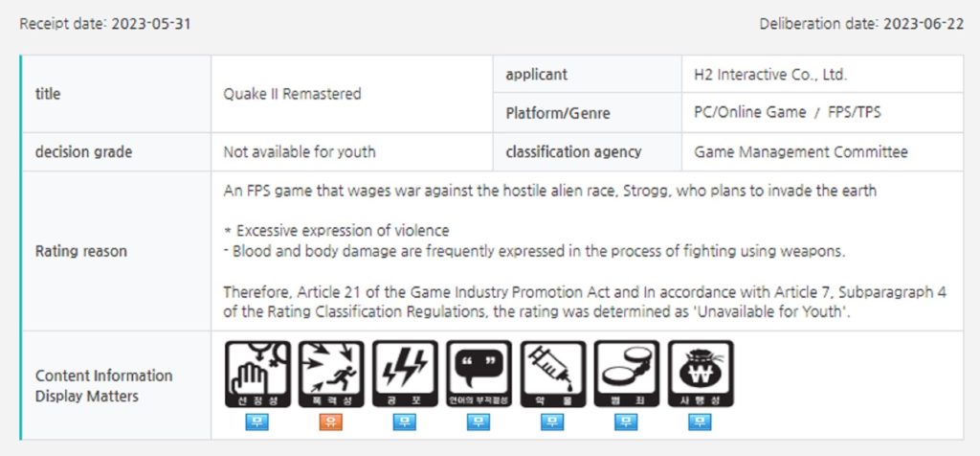This screenshot has height=456, width=980.
Task: Click the blue badge under the fear icon
Action: 405,422
